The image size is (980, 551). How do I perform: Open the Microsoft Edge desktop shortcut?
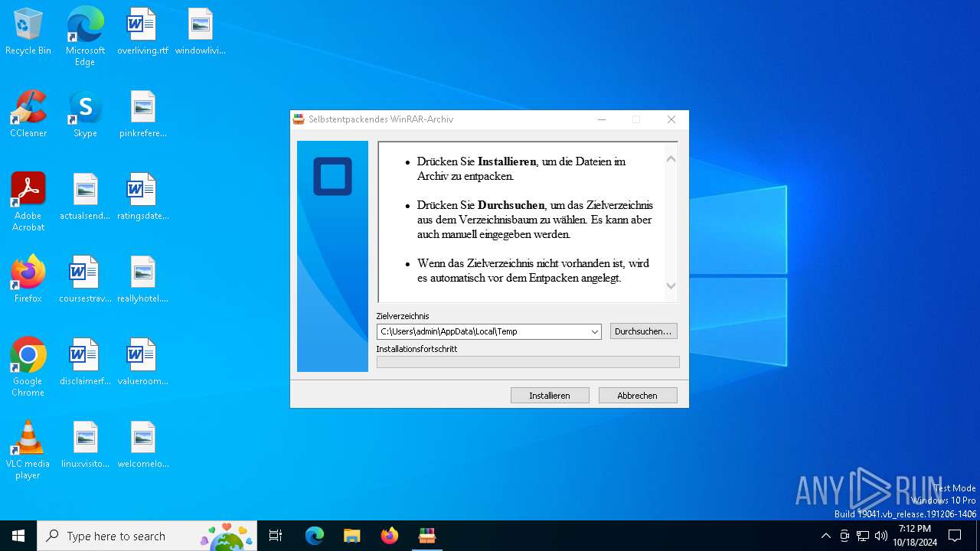[85, 37]
